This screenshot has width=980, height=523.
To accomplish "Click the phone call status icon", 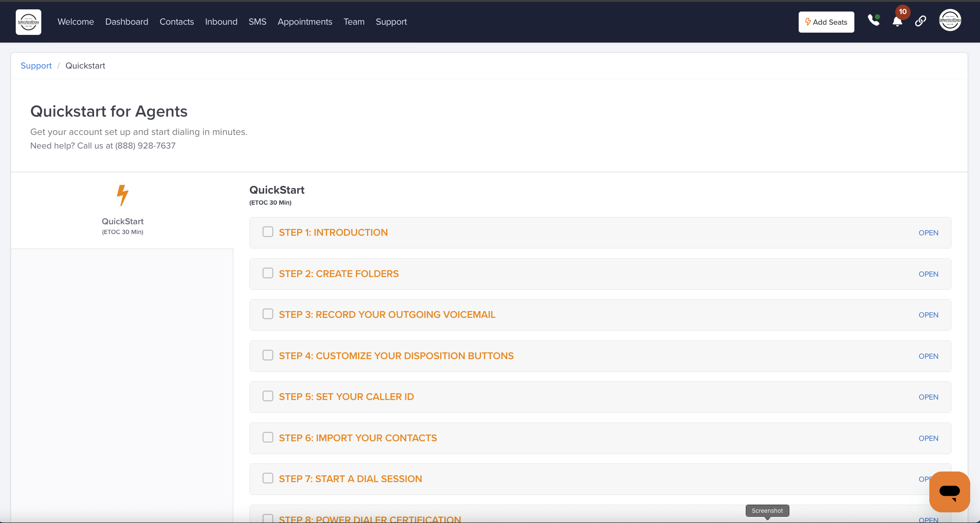I will (874, 20).
